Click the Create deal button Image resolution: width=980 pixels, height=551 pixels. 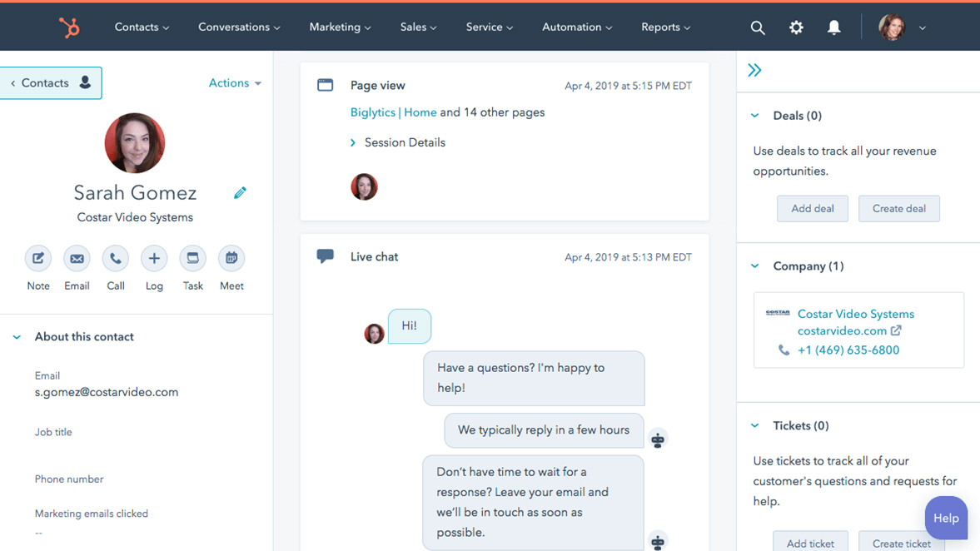point(898,209)
